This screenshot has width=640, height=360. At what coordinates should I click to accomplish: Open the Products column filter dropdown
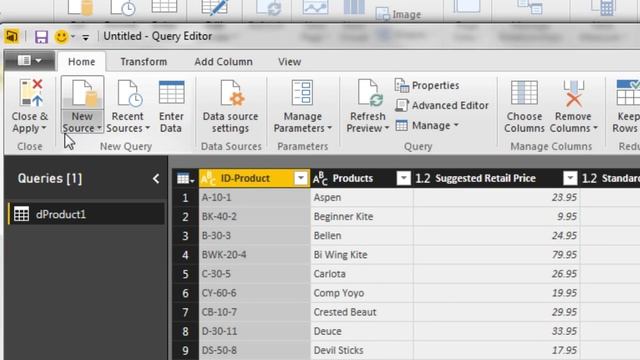(403, 178)
